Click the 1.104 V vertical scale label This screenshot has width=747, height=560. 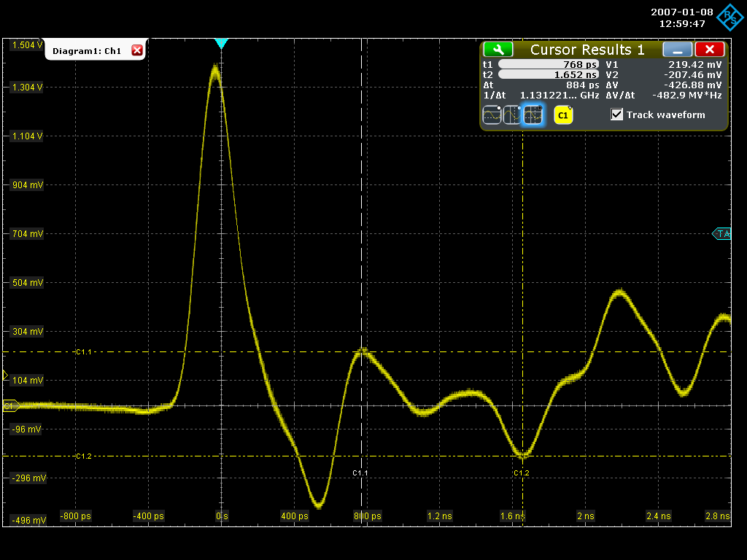27,136
